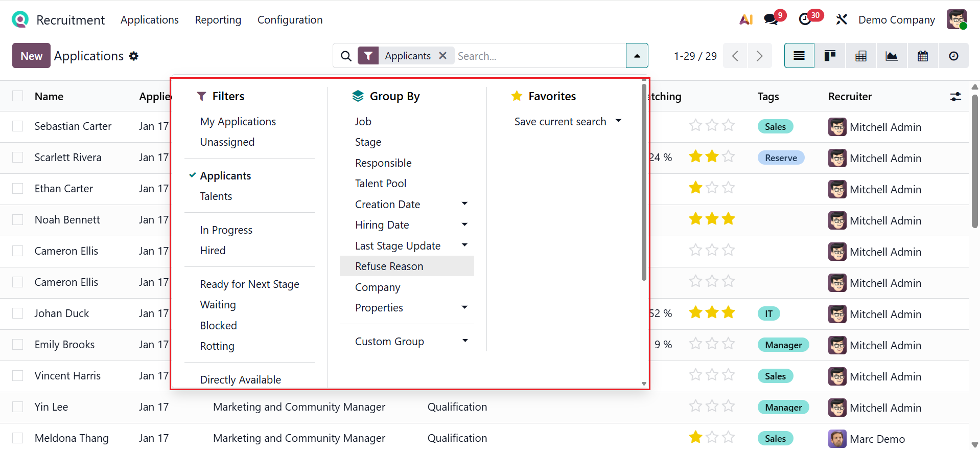
Task: Open the AI assistant icon
Action: pyautogui.click(x=746, y=19)
